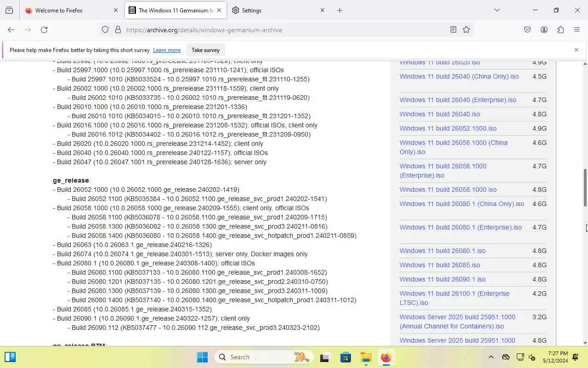Bookmark this page with the star
588x368 pixels.
(466, 29)
